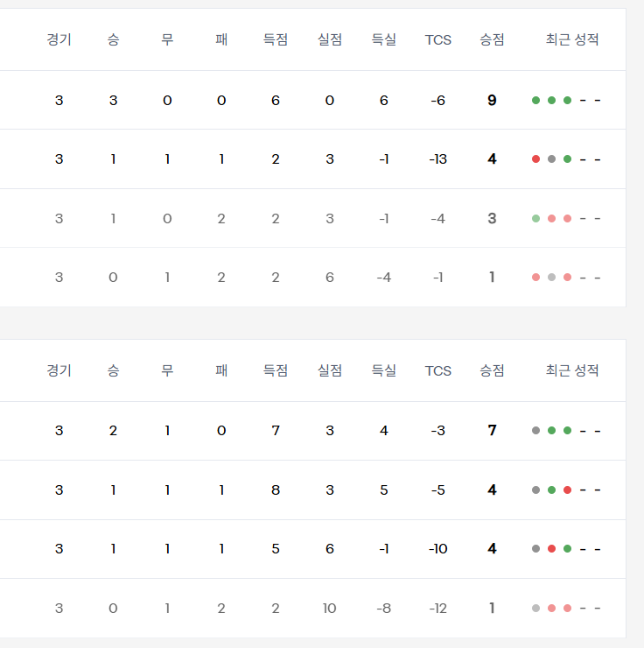The height and width of the screenshot is (648, 644).
Task: Click the red loss dot in the TCS -5 row
Action: click(x=567, y=490)
